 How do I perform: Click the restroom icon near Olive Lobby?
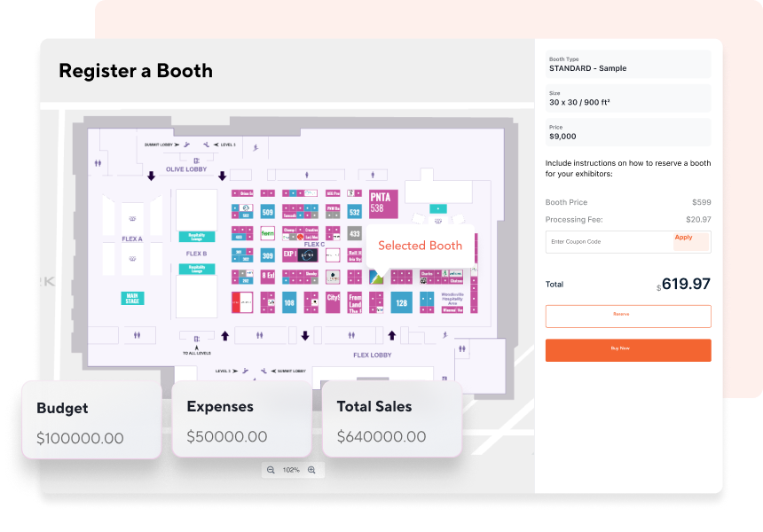click(x=97, y=162)
